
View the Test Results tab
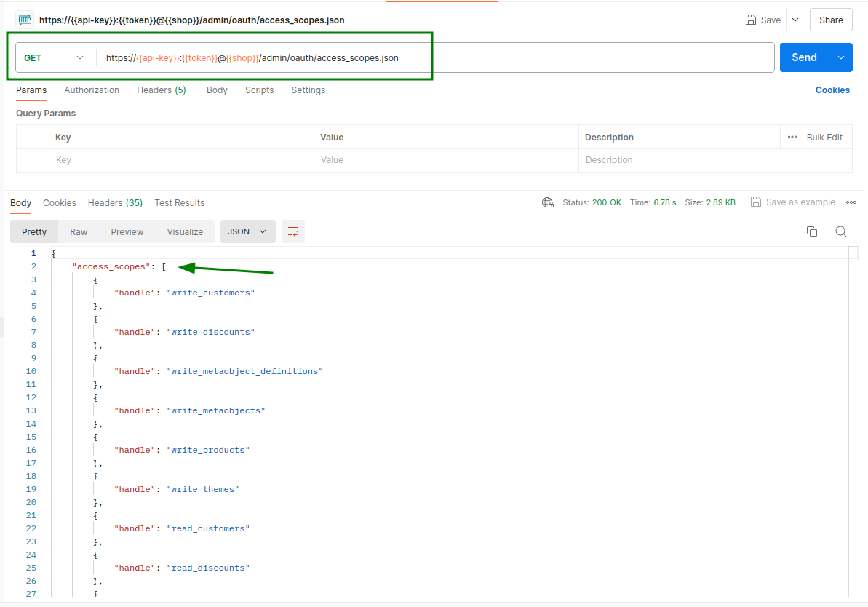point(179,202)
